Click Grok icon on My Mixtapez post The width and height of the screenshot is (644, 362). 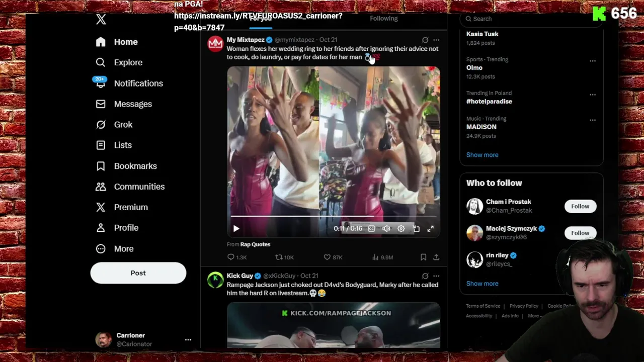tap(425, 40)
